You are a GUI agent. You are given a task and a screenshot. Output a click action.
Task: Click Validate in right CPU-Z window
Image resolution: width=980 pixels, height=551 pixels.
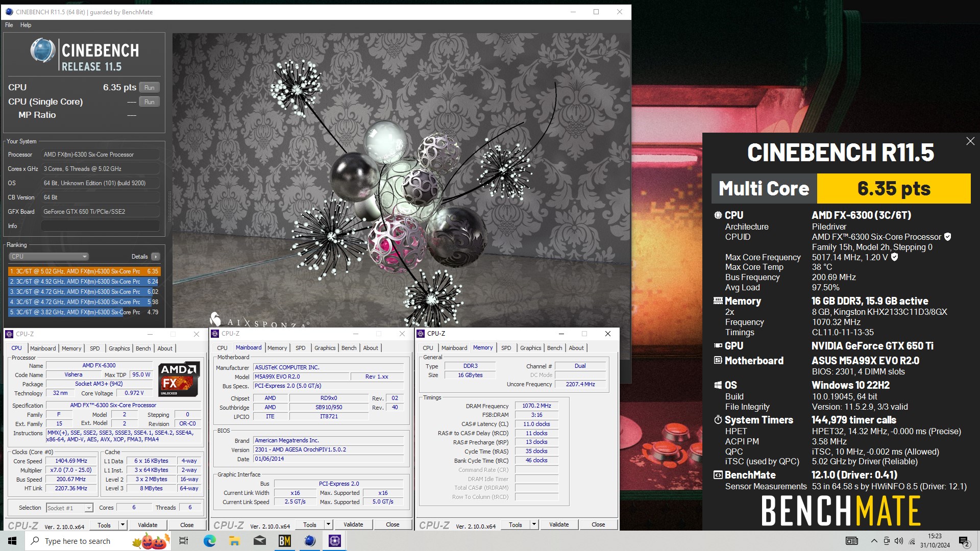pos(559,524)
